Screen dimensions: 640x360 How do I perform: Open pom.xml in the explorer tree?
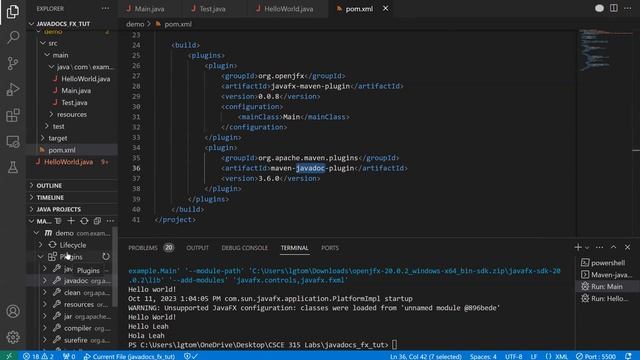coord(62,150)
